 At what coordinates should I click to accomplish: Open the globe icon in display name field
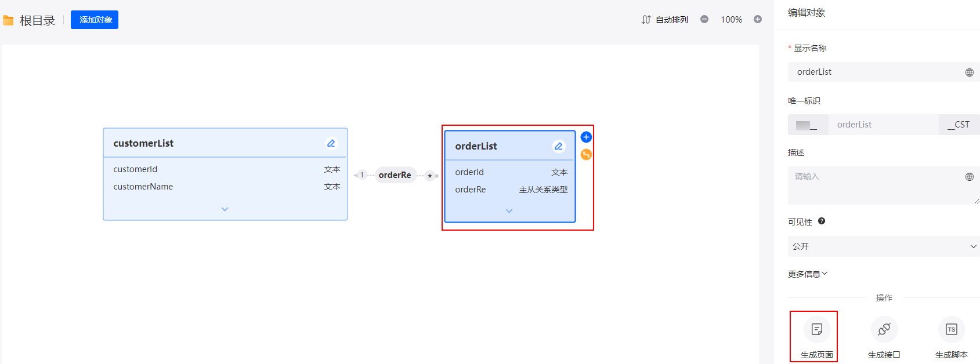[x=970, y=72]
